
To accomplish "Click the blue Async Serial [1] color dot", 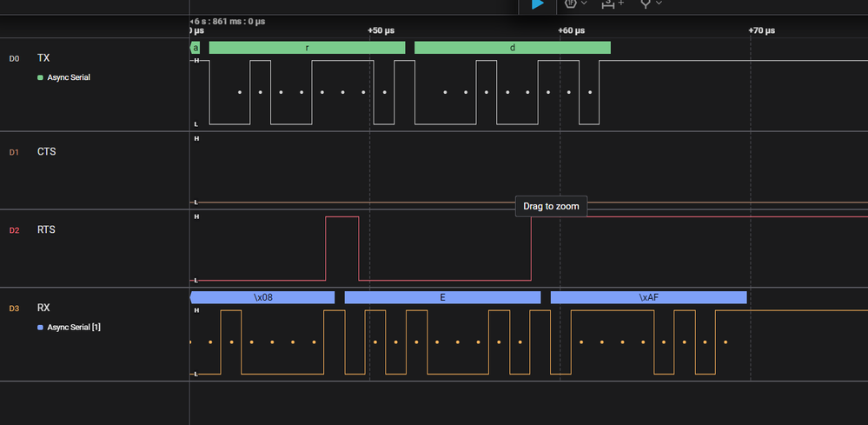I will click(40, 328).
